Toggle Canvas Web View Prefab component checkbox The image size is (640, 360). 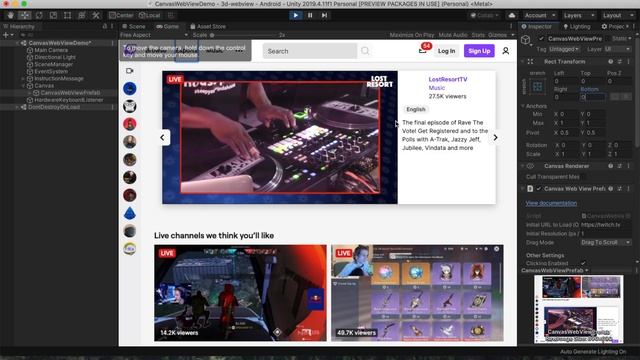(x=539, y=189)
